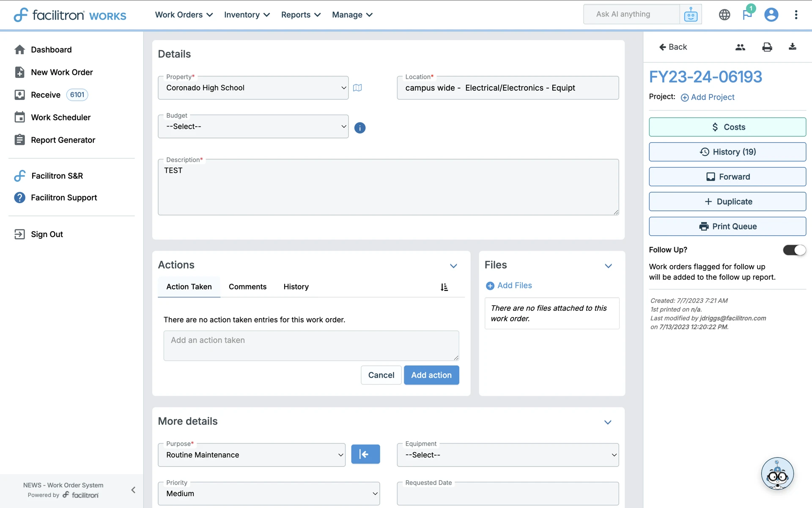Viewport: 812px width, 508px height.
Task: Open the Costs panel button
Action: coord(727,127)
